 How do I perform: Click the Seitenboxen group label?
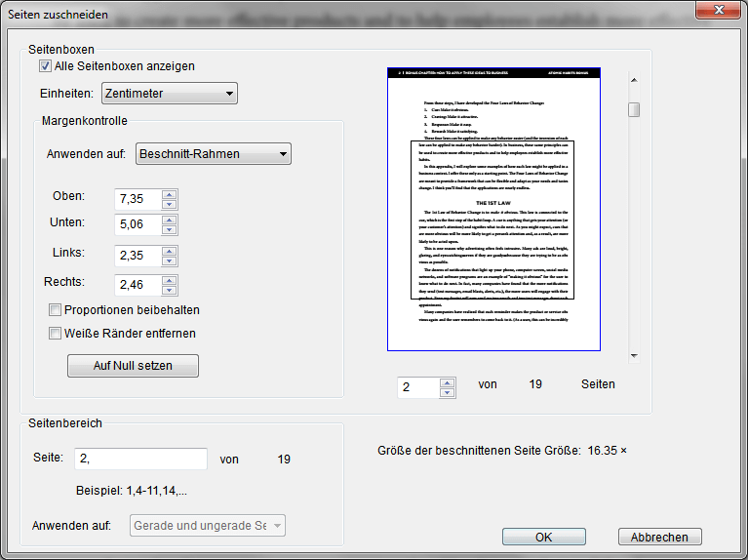61,49
